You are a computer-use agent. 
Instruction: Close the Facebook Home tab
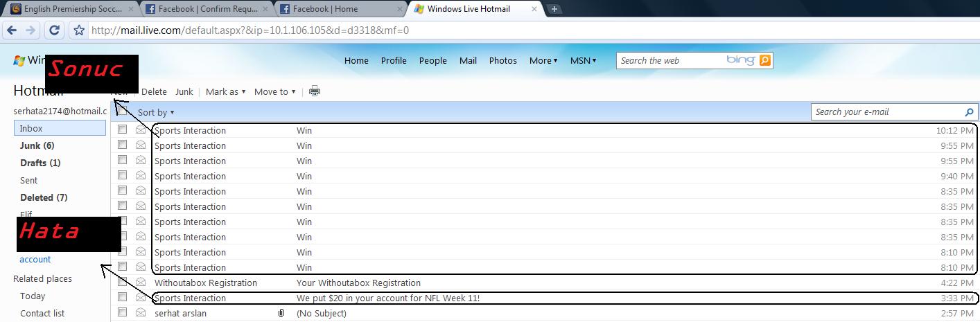[400, 9]
